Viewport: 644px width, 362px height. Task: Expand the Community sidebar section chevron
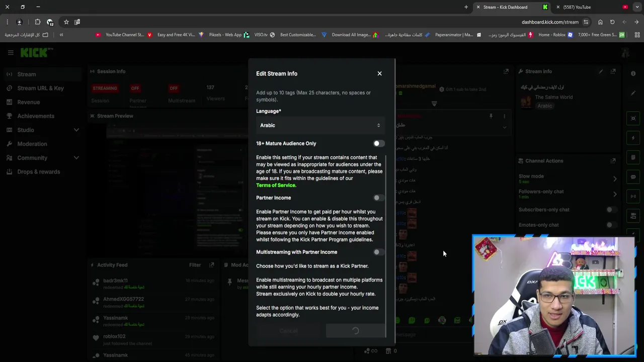(x=76, y=158)
